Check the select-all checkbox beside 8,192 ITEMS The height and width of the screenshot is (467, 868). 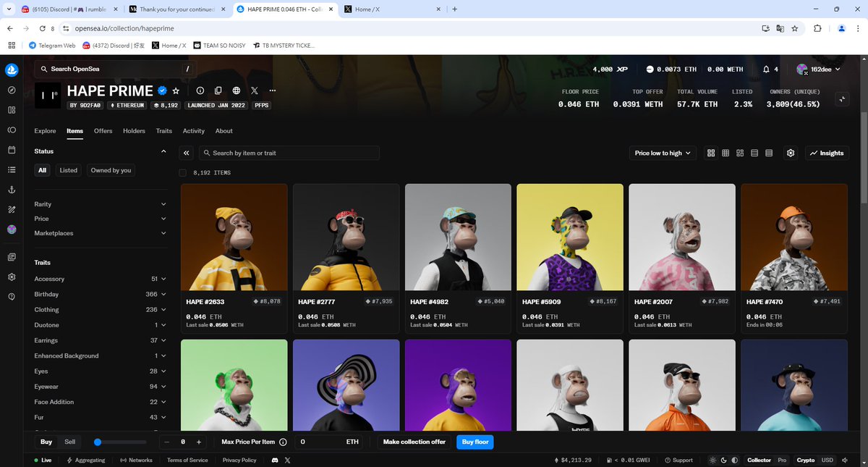pyautogui.click(x=183, y=172)
